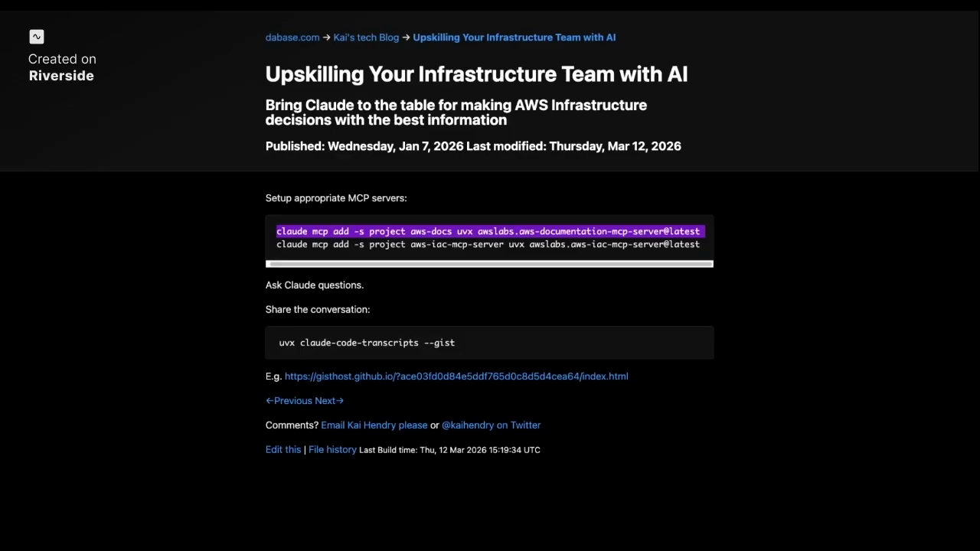Click the aws-iac-mcp-server command line
Viewport: 980px width, 551px height.
(x=488, y=244)
